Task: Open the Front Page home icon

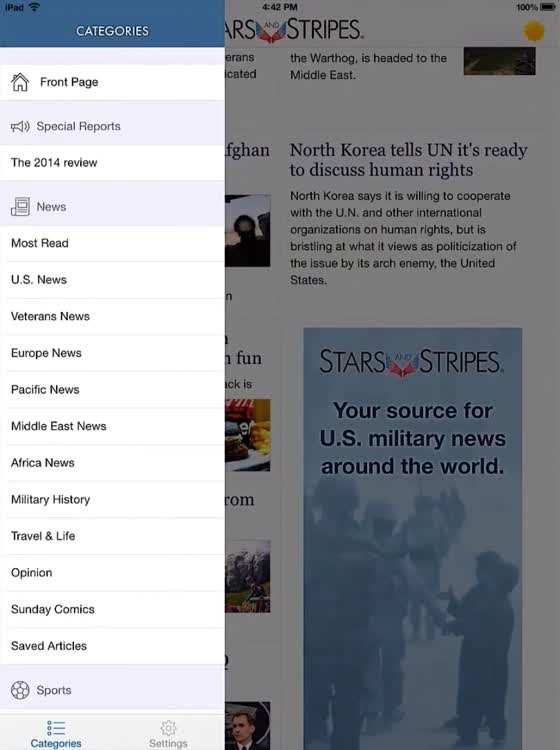Action: 20,82
